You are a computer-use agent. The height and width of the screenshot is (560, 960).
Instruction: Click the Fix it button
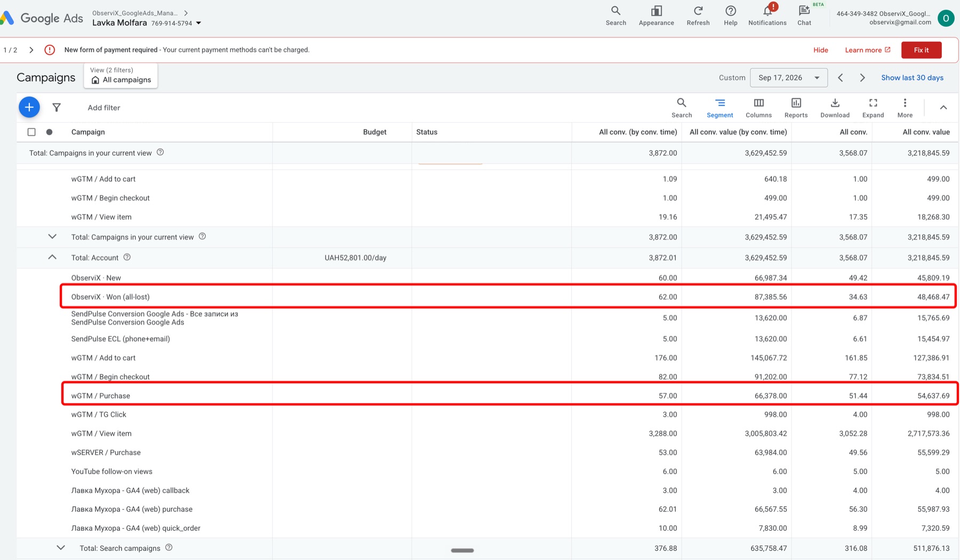point(921,50)
